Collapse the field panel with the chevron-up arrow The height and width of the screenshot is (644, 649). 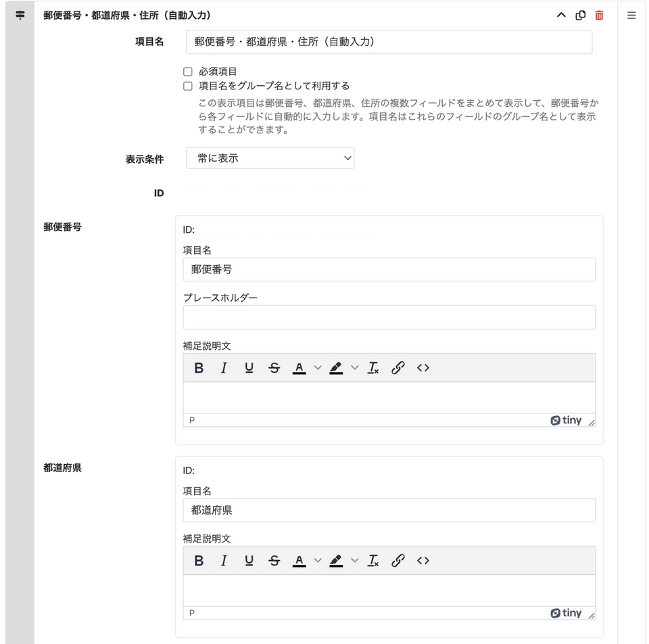(561, 16)
